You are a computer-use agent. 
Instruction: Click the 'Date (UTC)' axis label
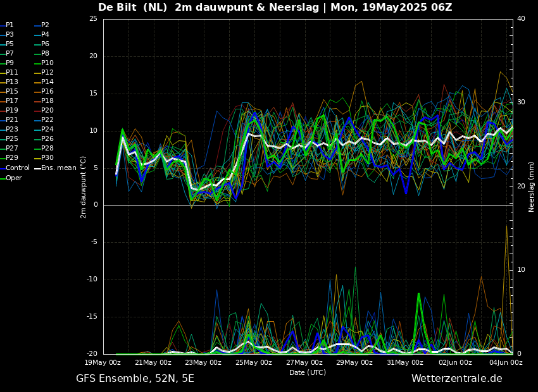click(308, 372)
